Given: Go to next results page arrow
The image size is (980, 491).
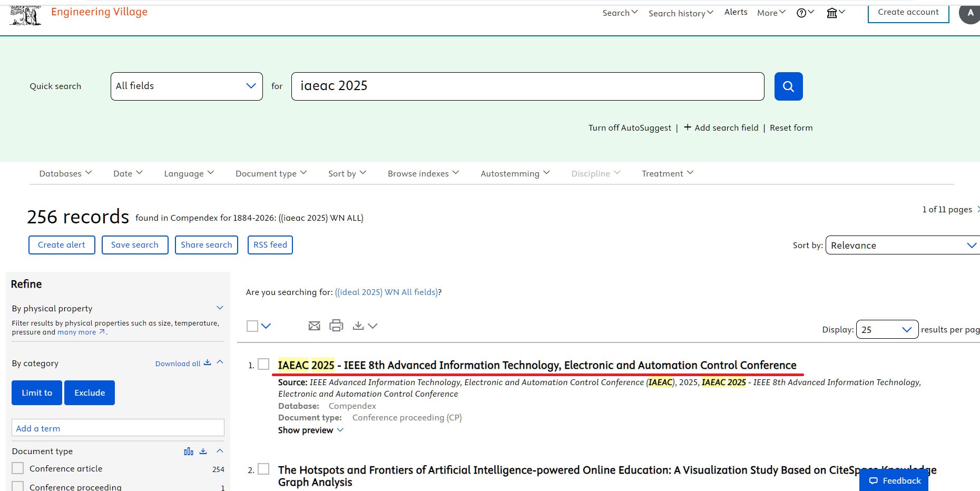Looking at the screenshot, I should [978, 209].
